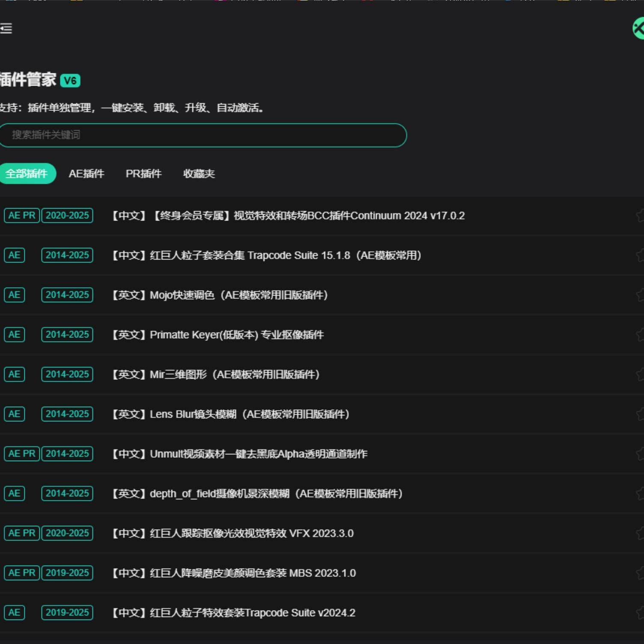Click the V6 version badge next to 插件管家

click(71, 80)
